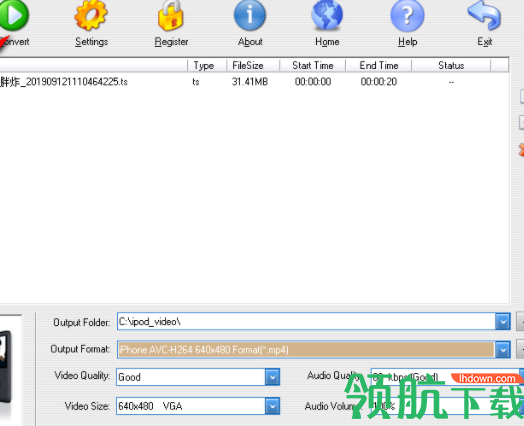This screenshot has width=524, height=426.
Task: Click the Home toolbar label
Action: (327, 42)
